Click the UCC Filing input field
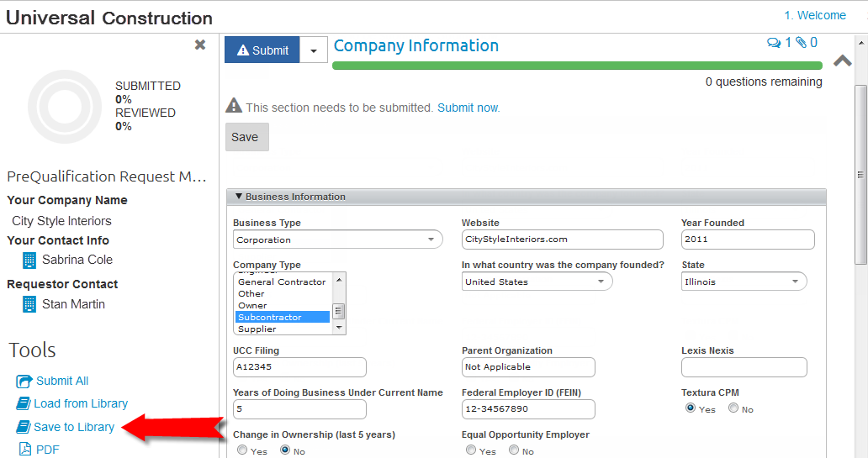868x458 pixels. [x=299, y=367]
